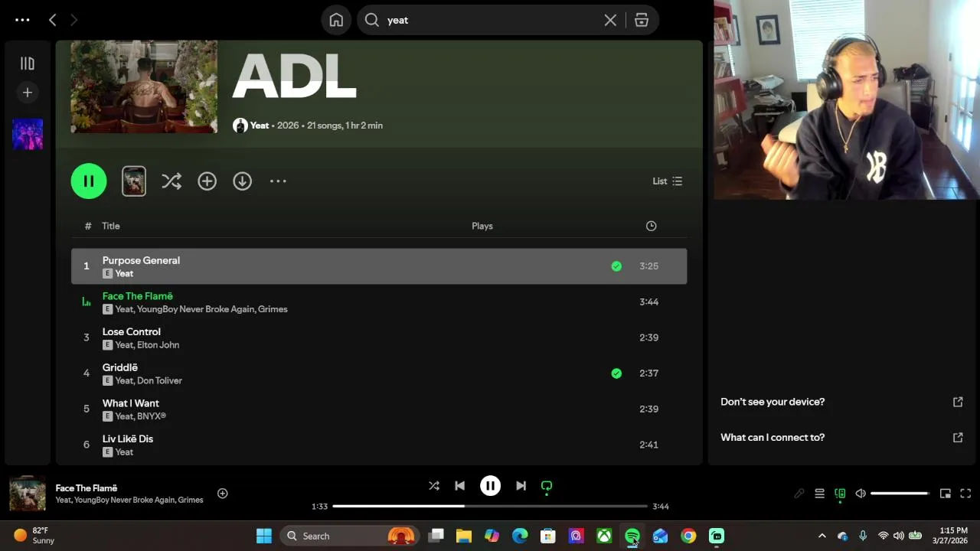The image size is (980, 551).
Task: Open File Explorer from the taskbar
Action: coord(464,536)
